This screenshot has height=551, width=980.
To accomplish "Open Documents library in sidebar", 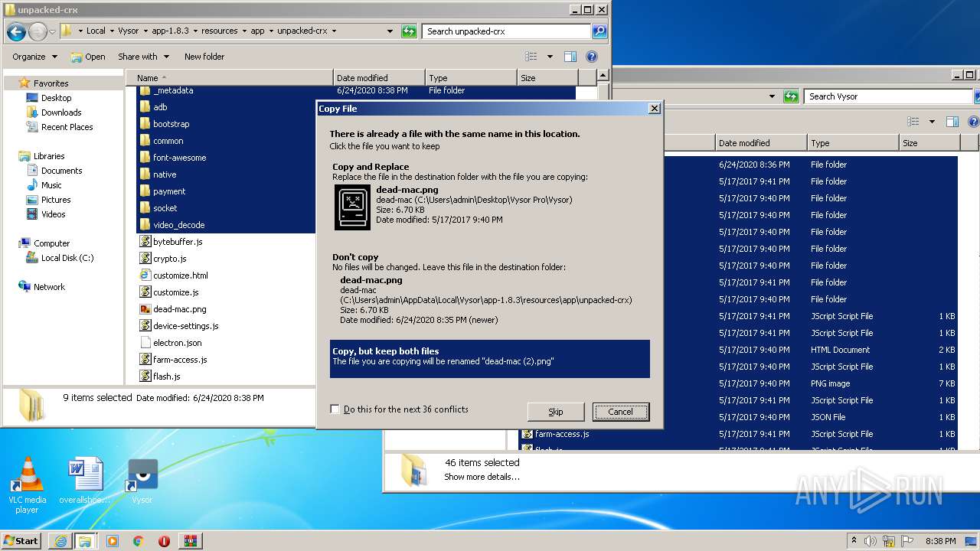I will 61,171.
